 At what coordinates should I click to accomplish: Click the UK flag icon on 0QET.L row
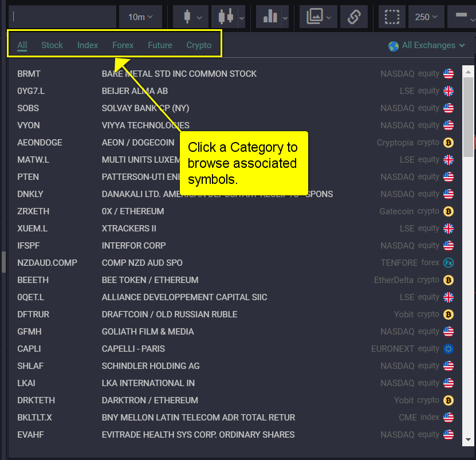[449, 297]
